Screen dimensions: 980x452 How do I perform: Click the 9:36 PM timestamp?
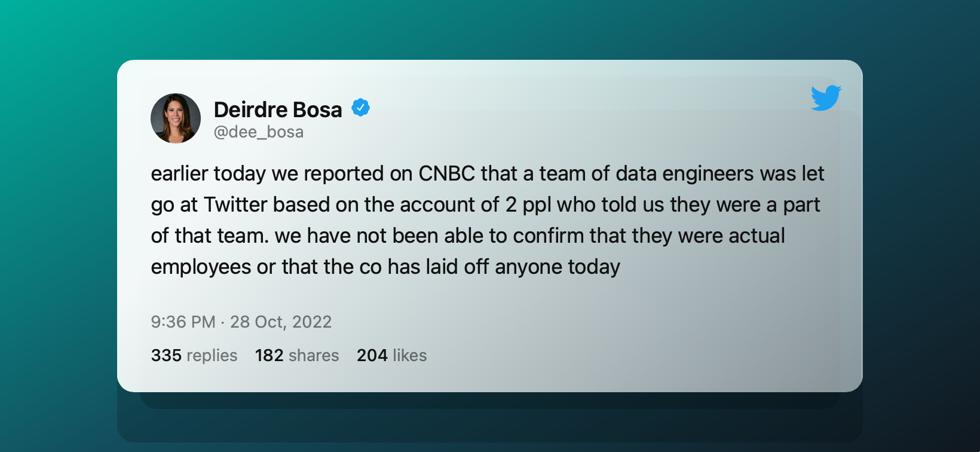pyautogui.click(x=183, y=322)
